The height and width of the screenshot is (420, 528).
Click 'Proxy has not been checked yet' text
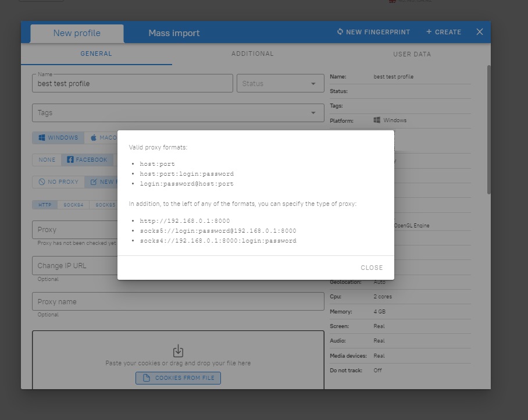(x=77, y=243)
